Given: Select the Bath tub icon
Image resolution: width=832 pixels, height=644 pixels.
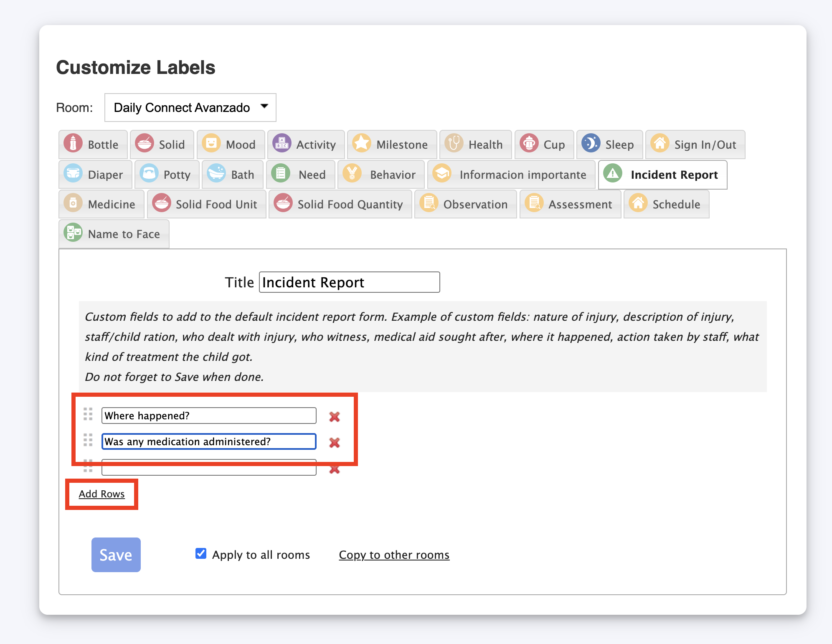Looking at the screenshot, I should [216, 174].
